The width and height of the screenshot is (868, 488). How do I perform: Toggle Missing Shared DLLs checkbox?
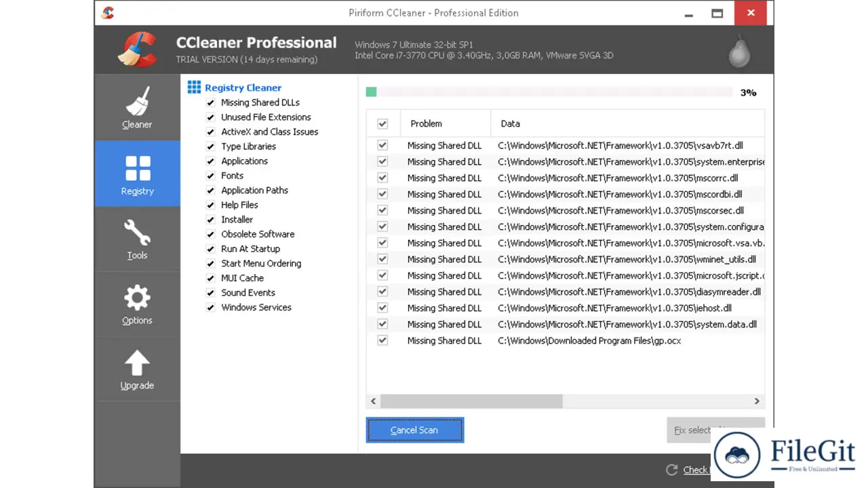pos(211,103)
